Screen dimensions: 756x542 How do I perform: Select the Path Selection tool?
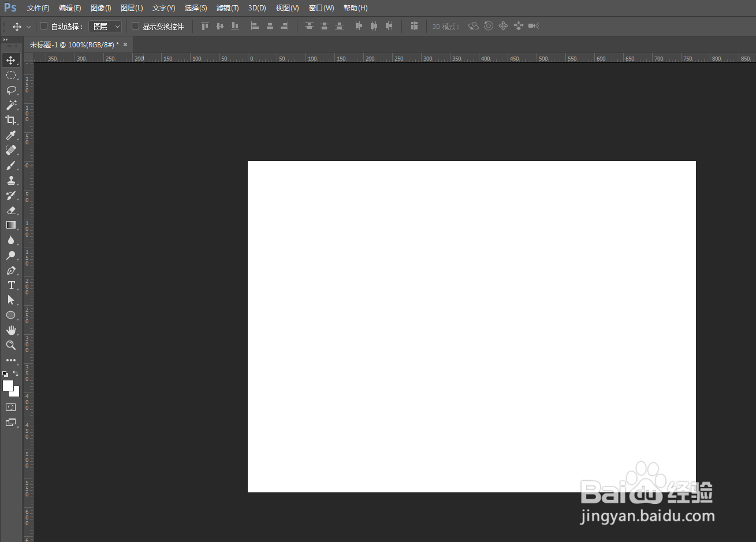[x=11, y=300]
